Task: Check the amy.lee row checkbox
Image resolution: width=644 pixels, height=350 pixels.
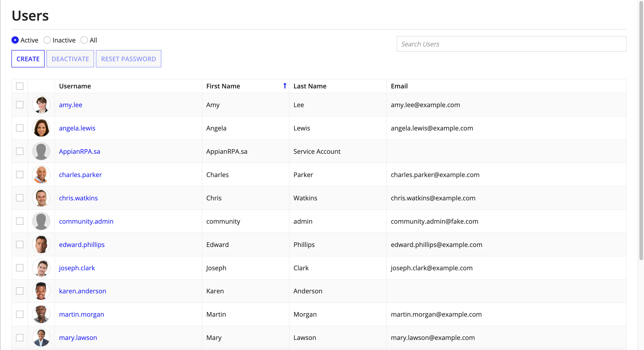Action: (x=19, y=105)
